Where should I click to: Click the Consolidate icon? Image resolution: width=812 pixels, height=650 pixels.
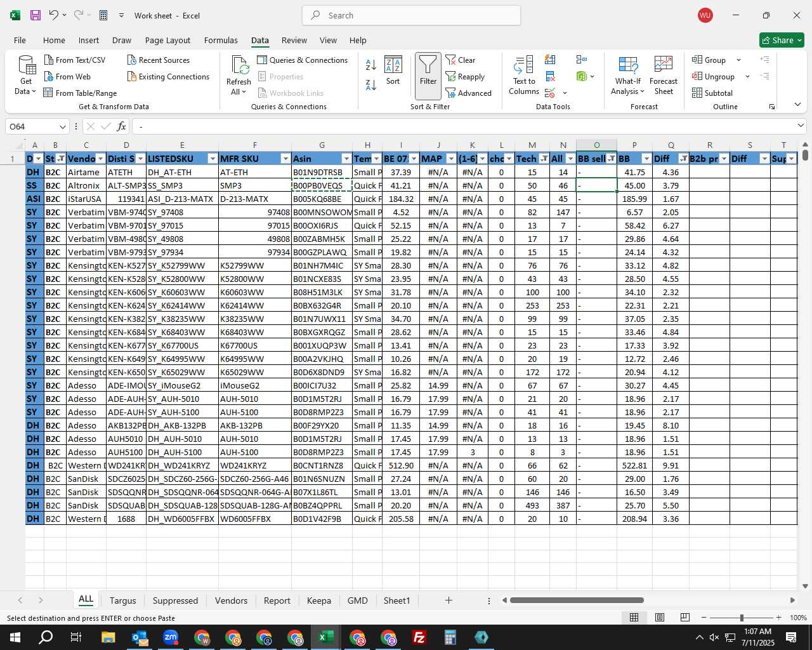pos(582,60)
